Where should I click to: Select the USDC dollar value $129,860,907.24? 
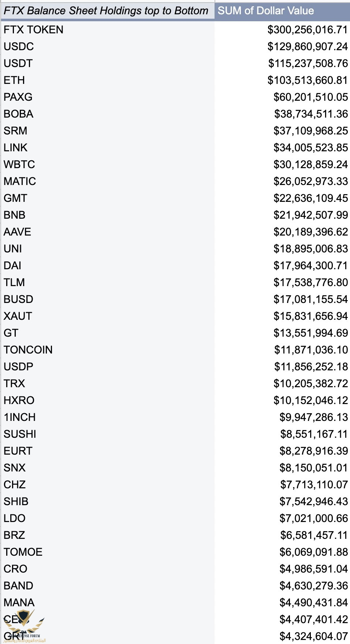pyautogui.click(x=307, y=47)
